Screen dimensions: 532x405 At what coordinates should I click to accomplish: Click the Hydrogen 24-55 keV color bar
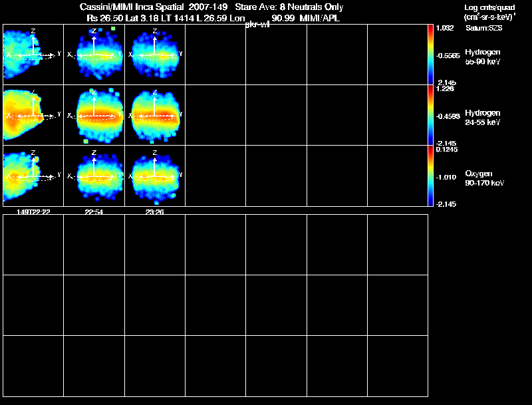430,115
